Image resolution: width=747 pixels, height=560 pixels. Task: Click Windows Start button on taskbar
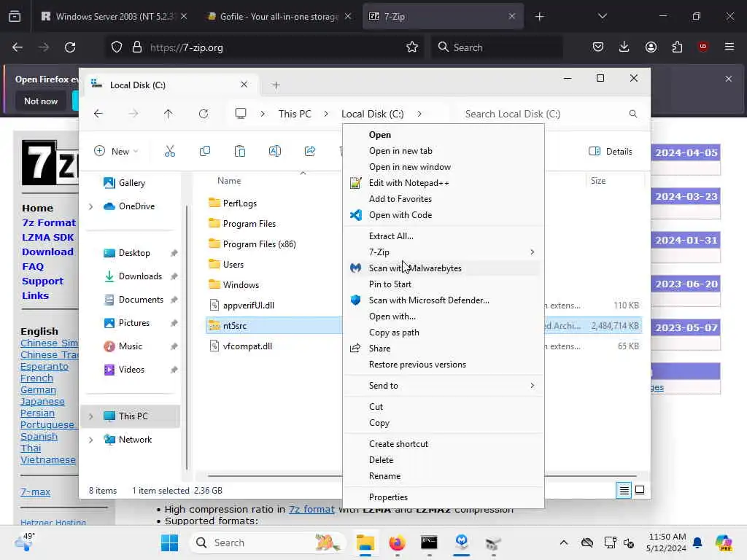pyautogui.click(x=169, y=542)
